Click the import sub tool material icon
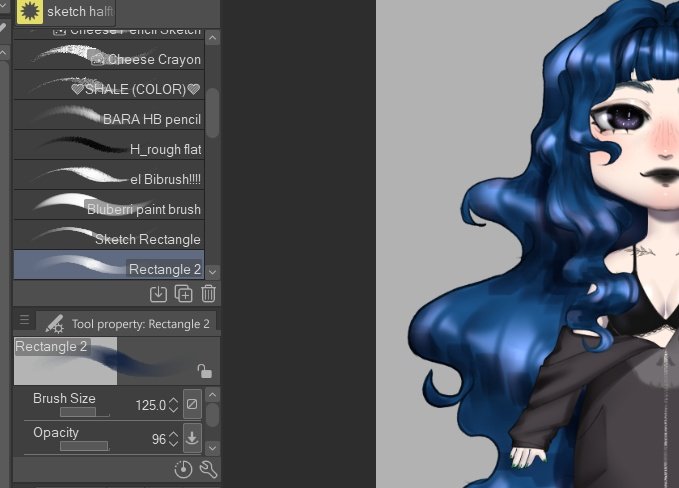679x488 pixels. coord(158,294)
